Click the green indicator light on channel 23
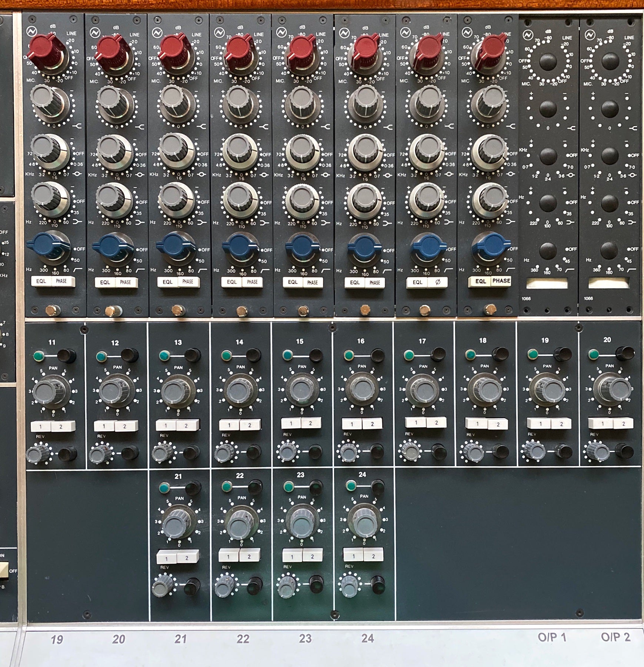Viewport: 644px width, 667px height. tap(288, 487)
